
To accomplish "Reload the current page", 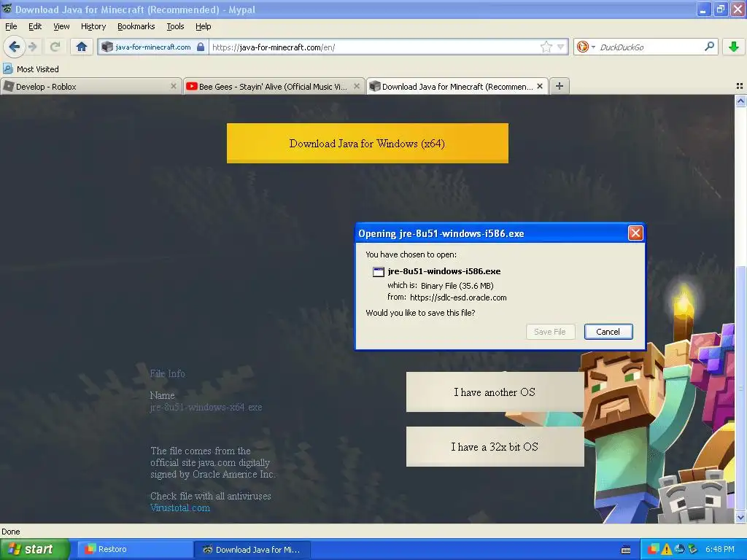I will point(55,47).
